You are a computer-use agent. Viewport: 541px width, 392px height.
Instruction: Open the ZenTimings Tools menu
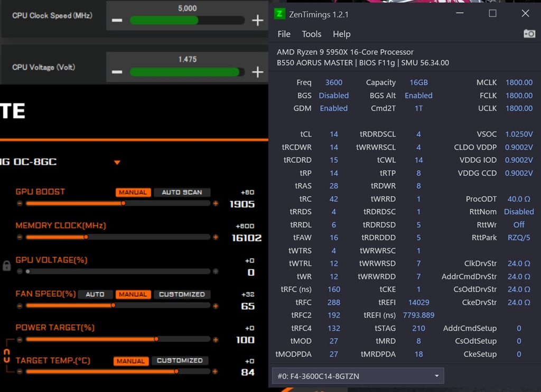(312, 34)
